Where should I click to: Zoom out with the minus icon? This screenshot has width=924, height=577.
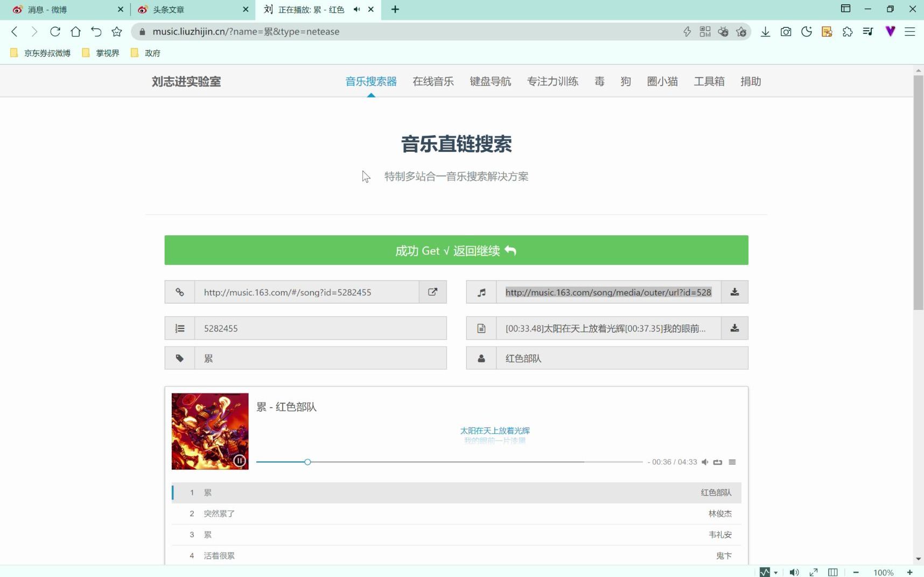coord(856,572)
